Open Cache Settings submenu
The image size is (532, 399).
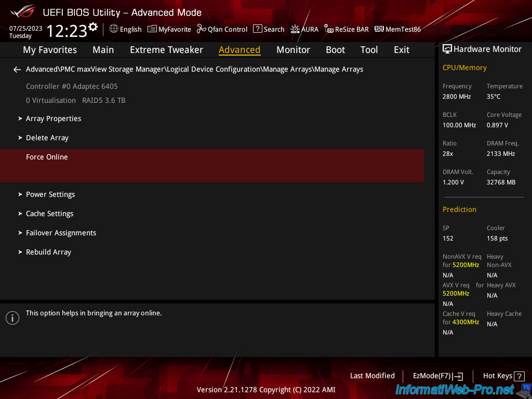click(x=49, y=214)
